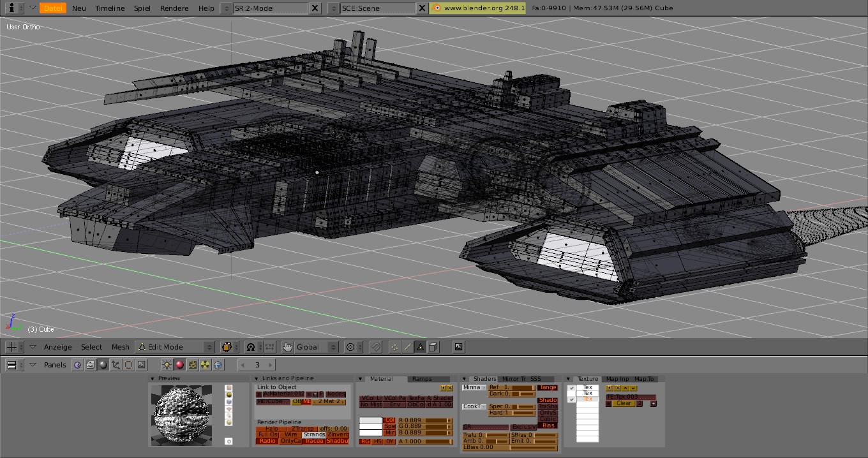Switch to the Ramps tab
Screen dimensions: 868x458
coord(422,379)
